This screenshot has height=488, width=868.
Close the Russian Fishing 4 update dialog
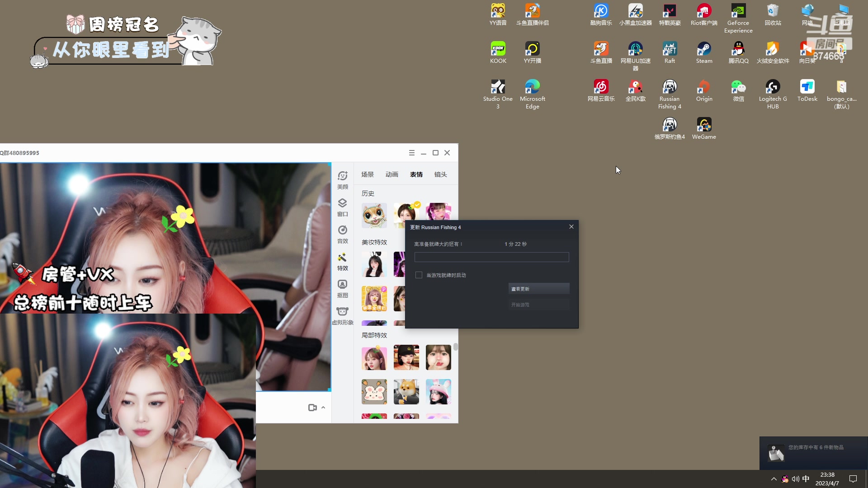click(x=571, y=227)
